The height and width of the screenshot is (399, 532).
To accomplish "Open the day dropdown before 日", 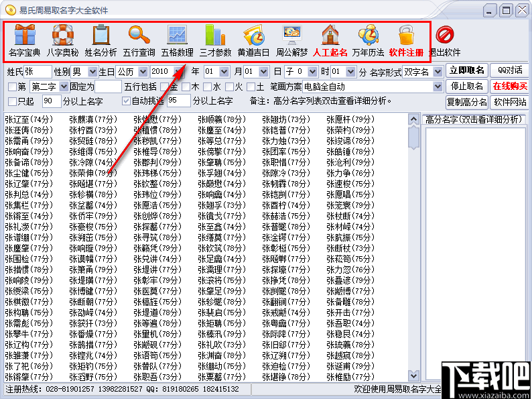I will (263, 72).
